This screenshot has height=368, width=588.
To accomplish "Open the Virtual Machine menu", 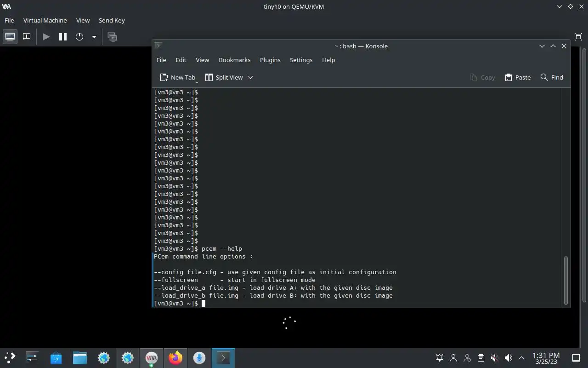I will point(45,20).
